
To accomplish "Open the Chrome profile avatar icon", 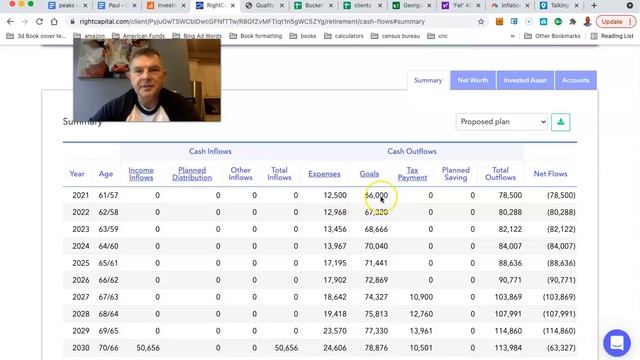I will 587,22.
